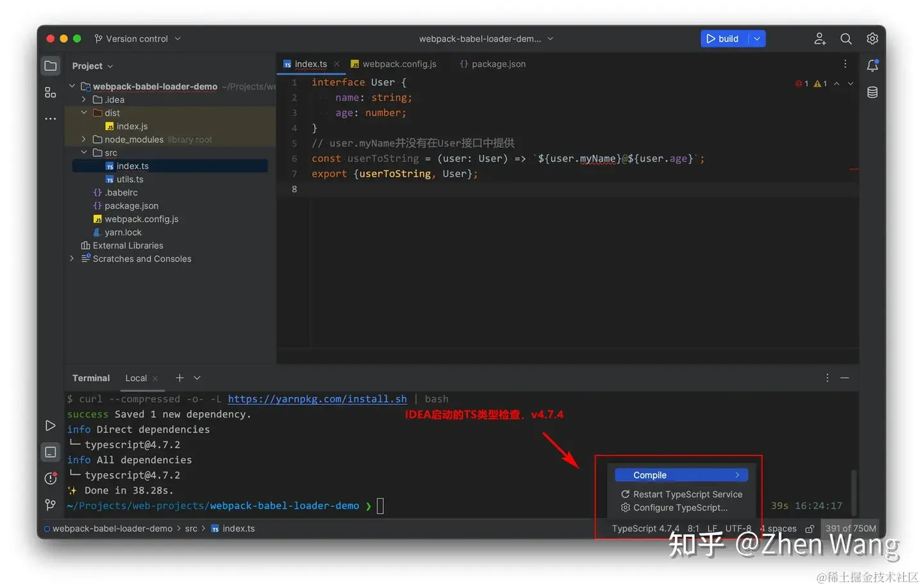Click the Terminal panel options menu

point(827,378)
